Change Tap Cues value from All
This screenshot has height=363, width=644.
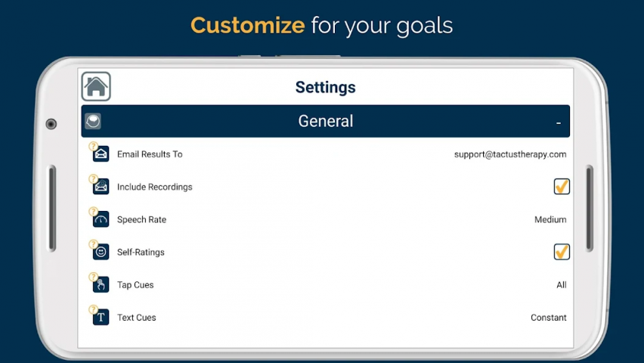coord(561,285)
